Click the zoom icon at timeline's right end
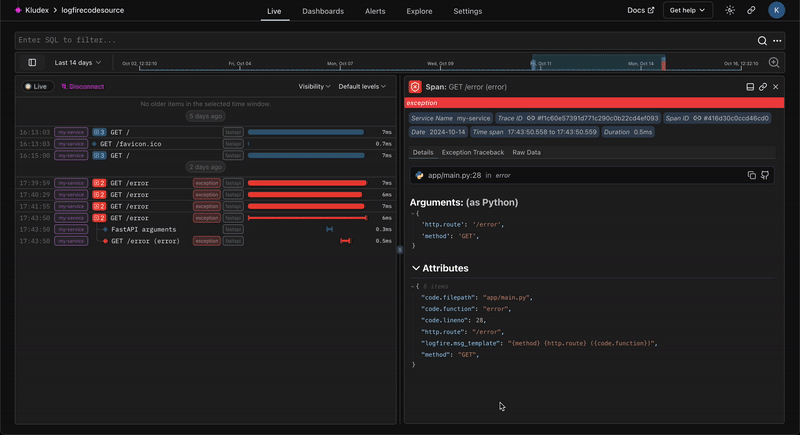The image size is (800, 435). 774,62
